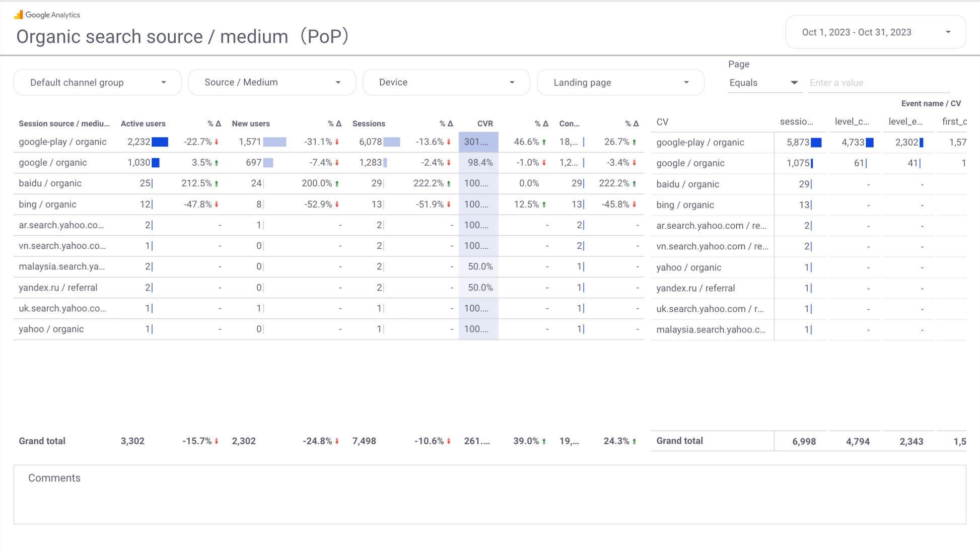Viewport: 980px width, 552px height.
Task: Click green up arrow next to 212.5% baidu
Action: click(x=217, y=183)
